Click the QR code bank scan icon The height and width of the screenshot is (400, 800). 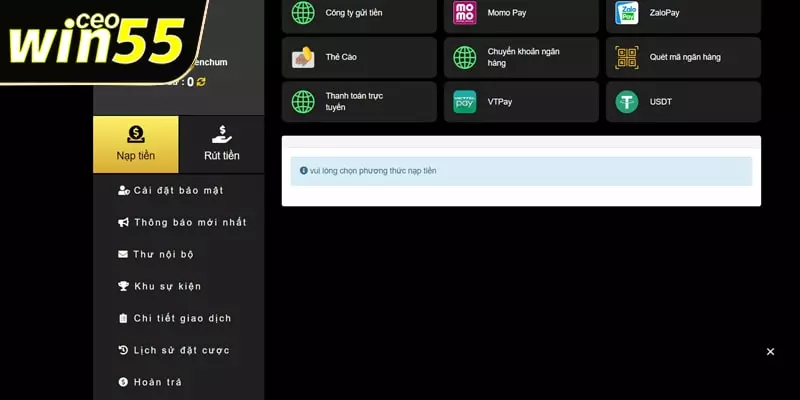(x=627, y=58)
